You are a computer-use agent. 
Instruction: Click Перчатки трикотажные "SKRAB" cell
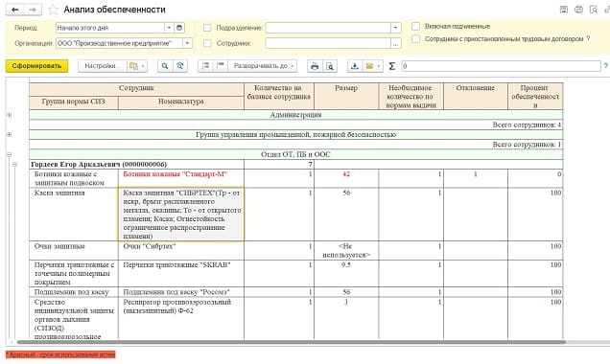[x=181, y=274]
